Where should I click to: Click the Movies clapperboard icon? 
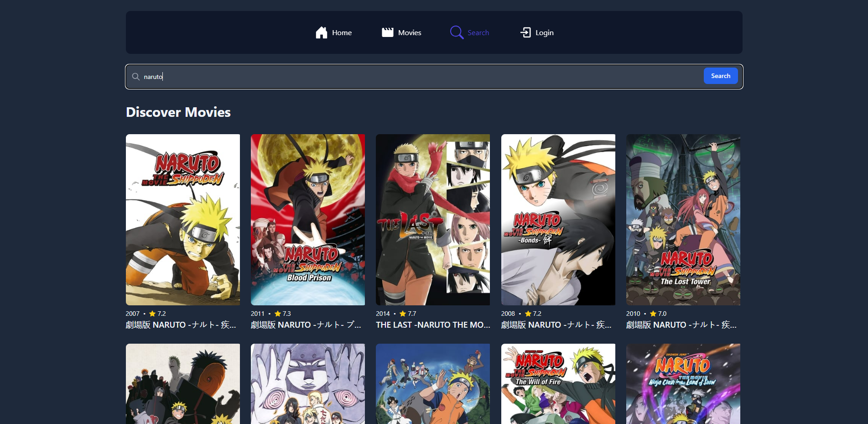click(388, 32)
